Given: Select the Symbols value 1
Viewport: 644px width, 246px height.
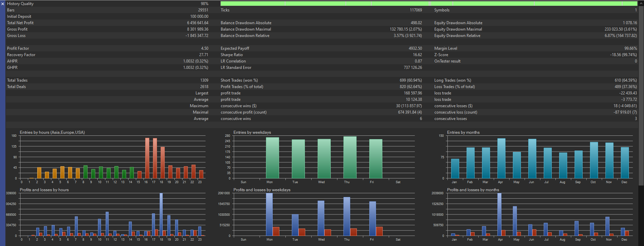Looking at the screenshot, I should point(636,10).
